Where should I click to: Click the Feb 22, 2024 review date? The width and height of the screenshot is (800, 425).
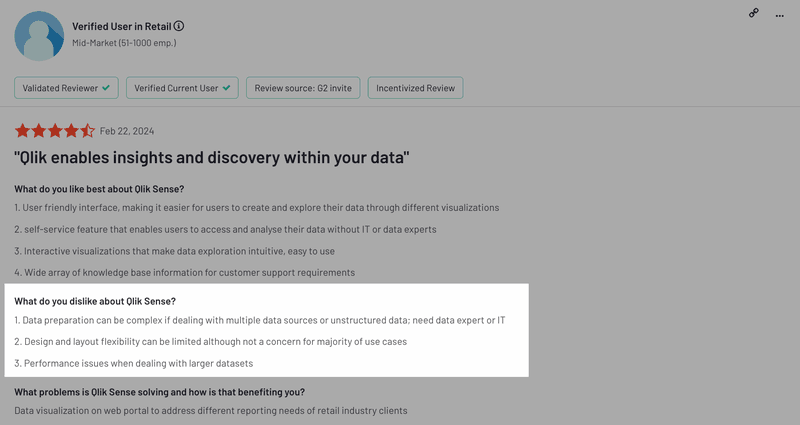[x=127, y=131]
